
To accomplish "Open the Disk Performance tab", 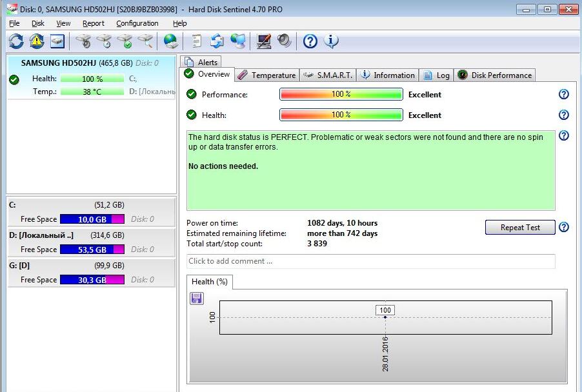I will click(495, 75).
